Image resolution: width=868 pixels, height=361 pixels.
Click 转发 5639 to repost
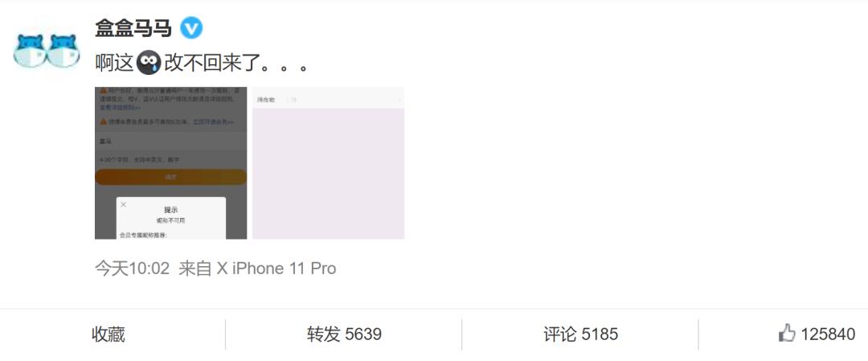coord(344,334)
